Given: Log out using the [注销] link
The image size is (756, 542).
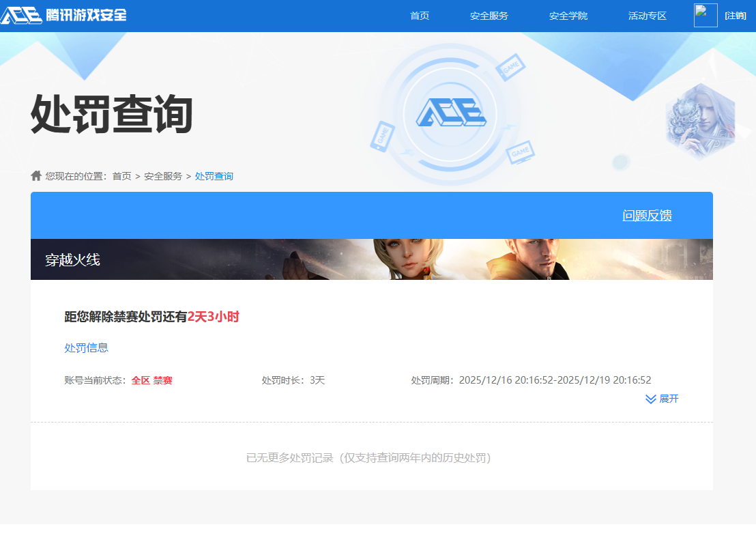Looking at the screenshot, I should coord(735,15).
